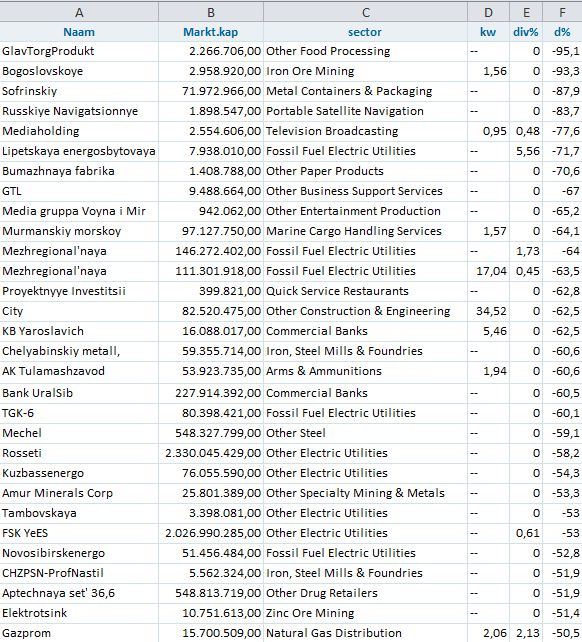Select the FSK YeES cell

[79, 533]
